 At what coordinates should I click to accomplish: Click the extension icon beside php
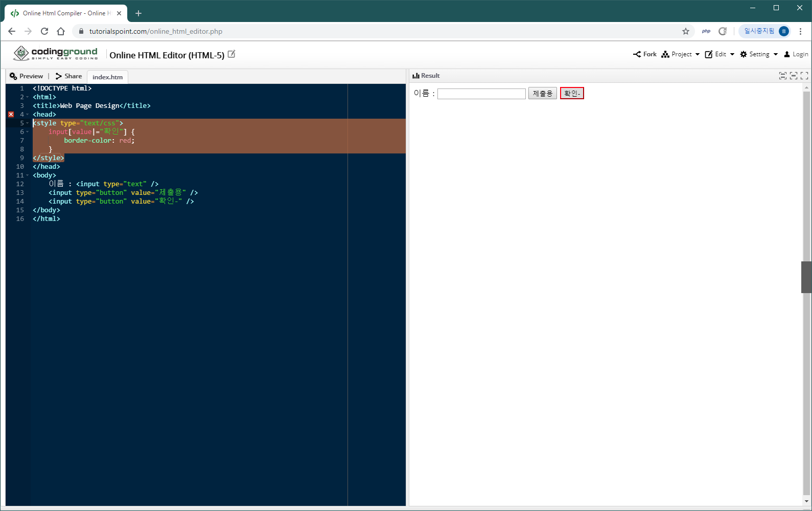(723, 31)
